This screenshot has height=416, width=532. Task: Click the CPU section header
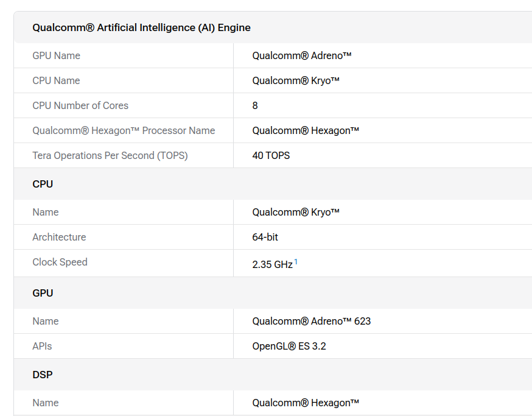(x=43, y=184)
